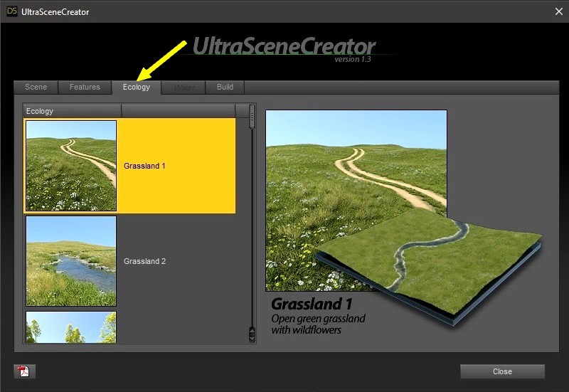Click the Grassland 2 list label
Viewport: 569px width, 392px height.
pos(144,261)
